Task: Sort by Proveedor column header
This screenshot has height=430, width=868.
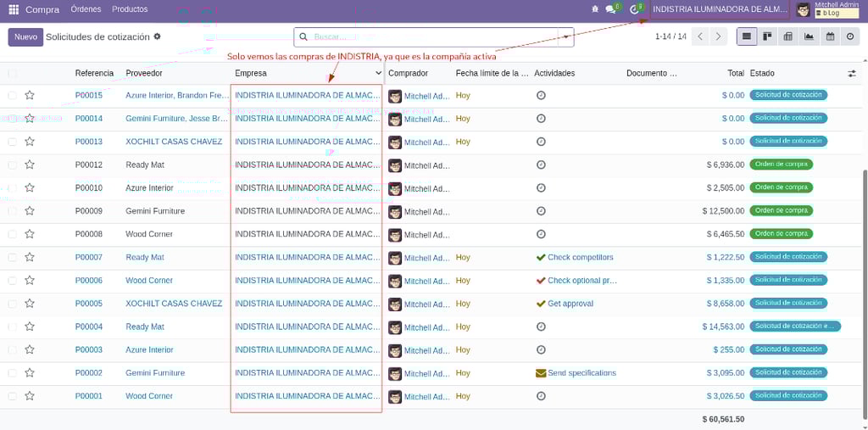Action: coord(144,73)
